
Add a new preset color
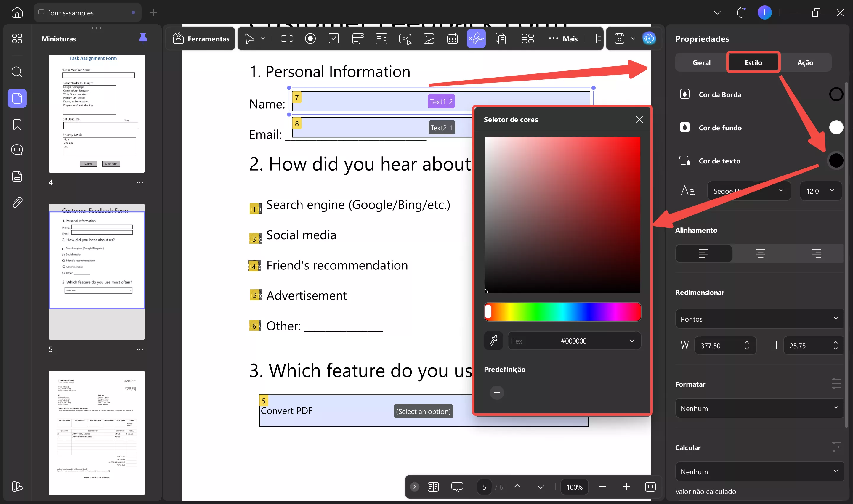(x=497, y=393)
